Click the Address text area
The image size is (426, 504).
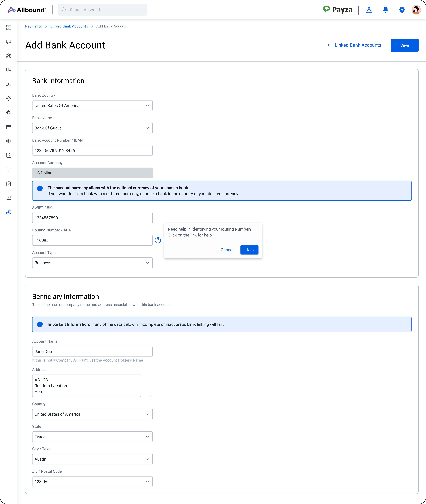point(86,386)
